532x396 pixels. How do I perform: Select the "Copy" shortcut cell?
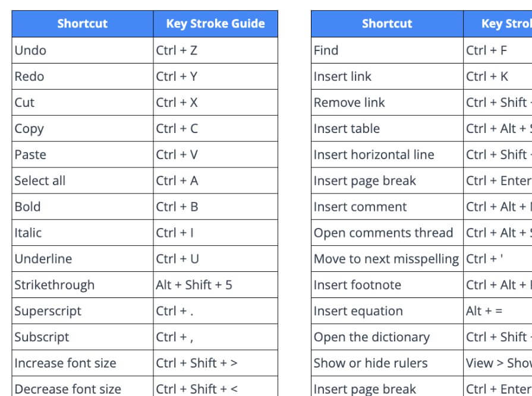[82, 129]
